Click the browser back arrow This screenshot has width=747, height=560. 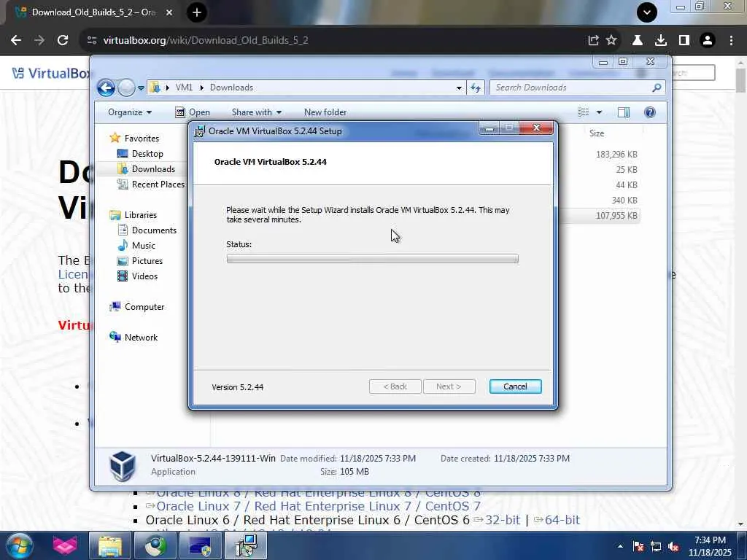16,41
